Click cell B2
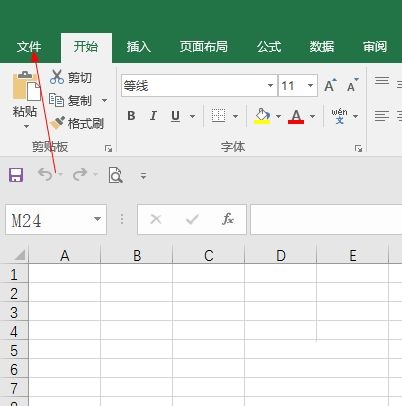 137,292
